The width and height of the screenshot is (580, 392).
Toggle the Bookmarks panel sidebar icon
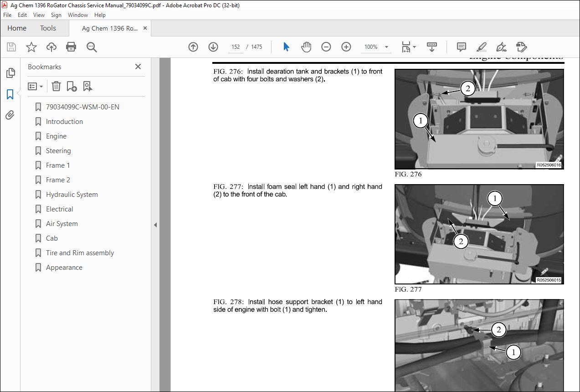[10, 94]
